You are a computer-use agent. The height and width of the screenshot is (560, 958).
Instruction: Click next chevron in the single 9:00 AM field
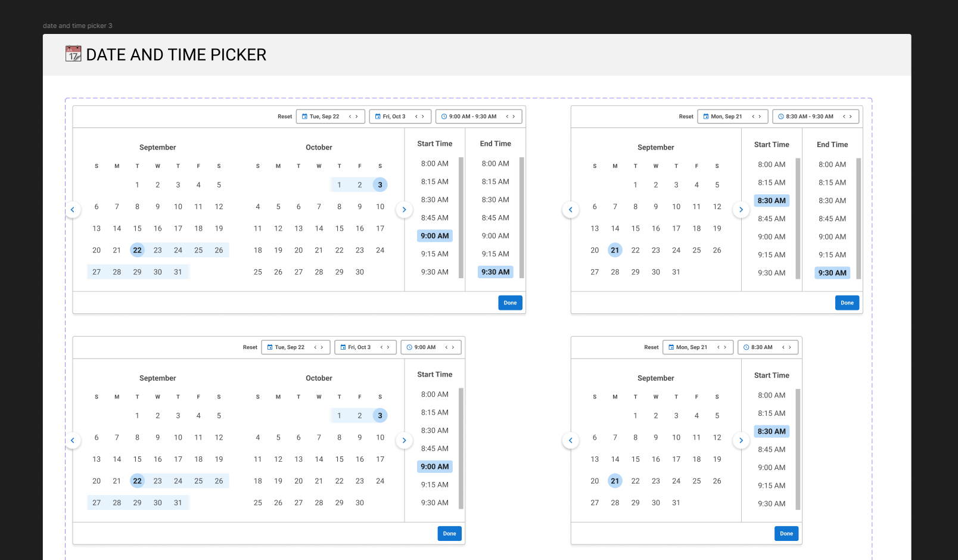(453, 347)
